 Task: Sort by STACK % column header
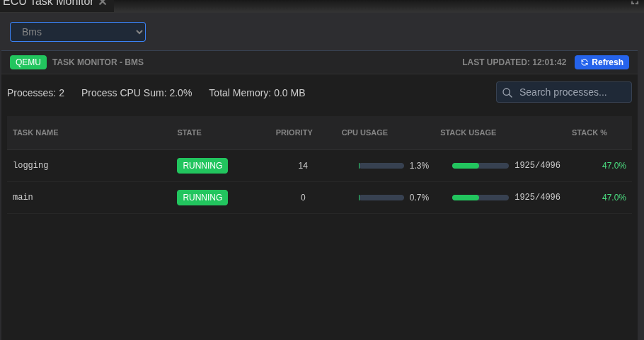(590, 132)
